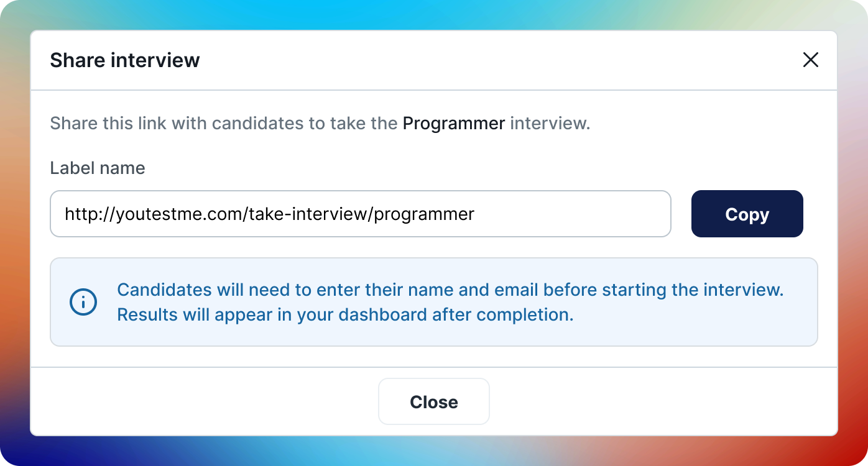The width and height of the screenshot is (868, 466).
Task: Click the "Candidates will need to enter" notice line
Action: click(x=450, y=290)
